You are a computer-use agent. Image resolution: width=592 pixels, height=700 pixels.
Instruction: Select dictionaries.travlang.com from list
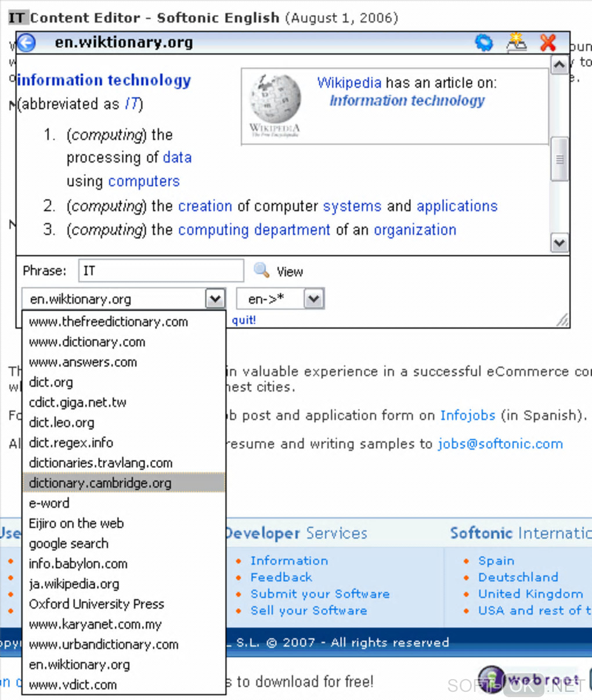click(x=124, y=463)
